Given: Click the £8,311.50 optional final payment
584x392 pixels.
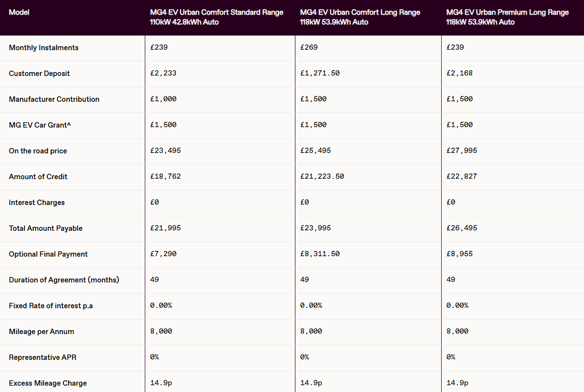Looking at the screenshot, I should coord(320,254).
